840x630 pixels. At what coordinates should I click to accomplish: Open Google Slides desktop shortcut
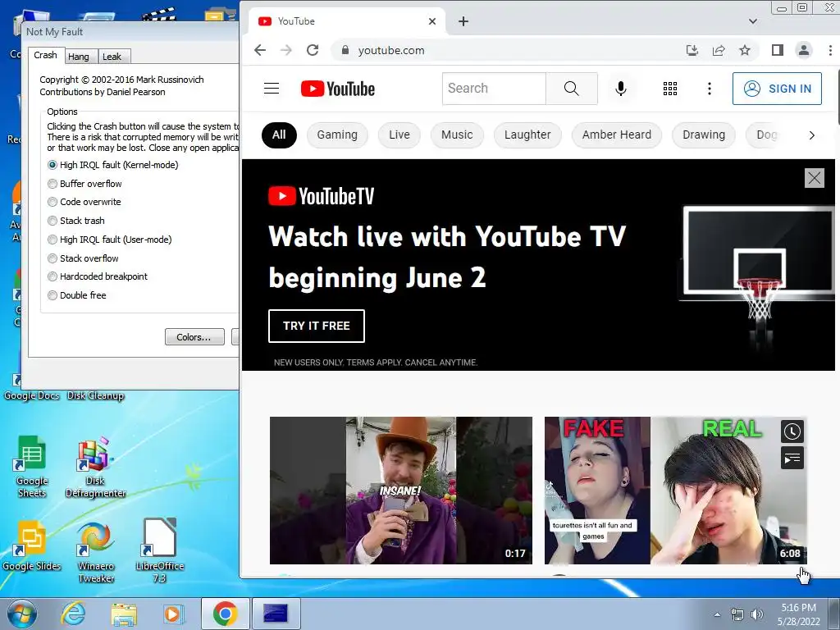tap(32, 546)
